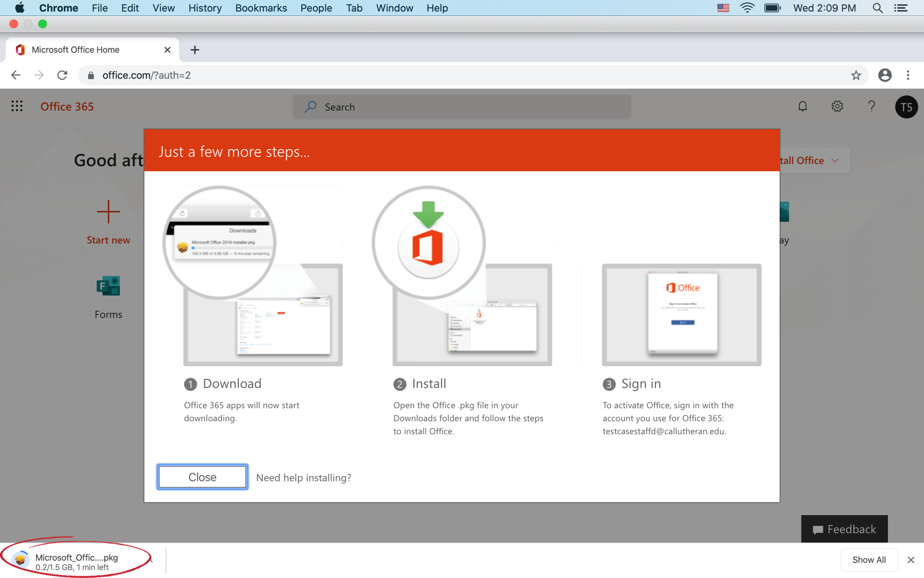
Task: Open the Bookmarks menu
Action: coord(261,8)
